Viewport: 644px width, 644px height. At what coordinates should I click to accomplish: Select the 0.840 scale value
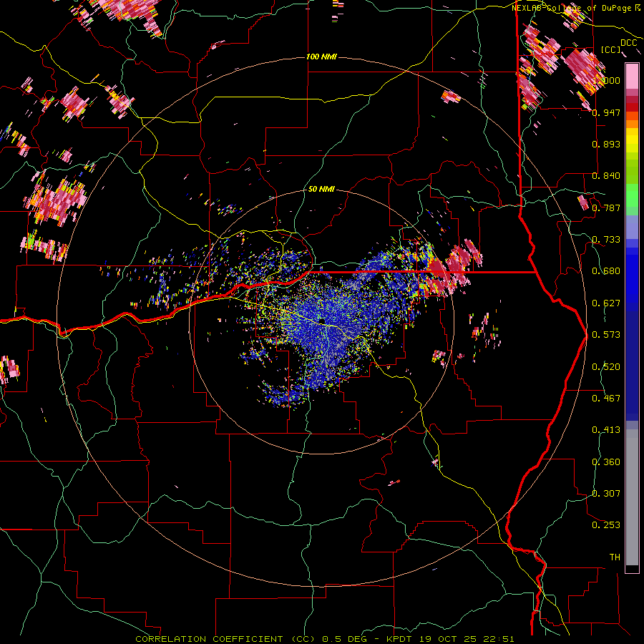click(606, 176)
